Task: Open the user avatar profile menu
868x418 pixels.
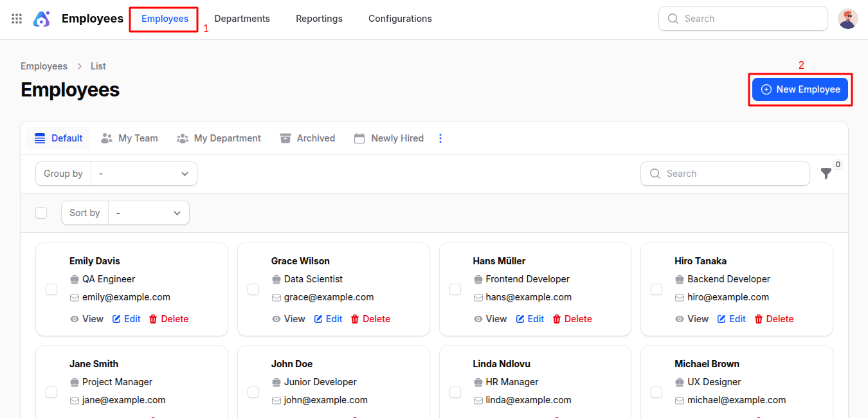Action: (x=847, y=19)
